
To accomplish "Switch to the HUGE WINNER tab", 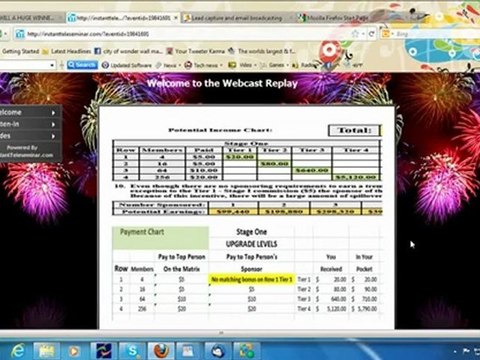I will pos(30,18).
